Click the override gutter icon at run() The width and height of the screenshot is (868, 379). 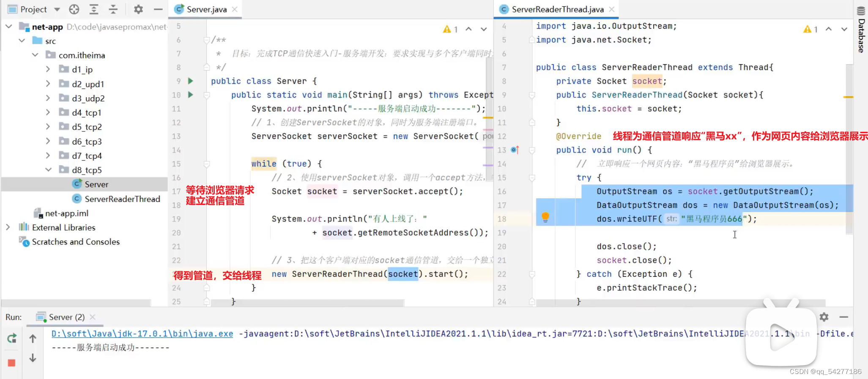515,150
